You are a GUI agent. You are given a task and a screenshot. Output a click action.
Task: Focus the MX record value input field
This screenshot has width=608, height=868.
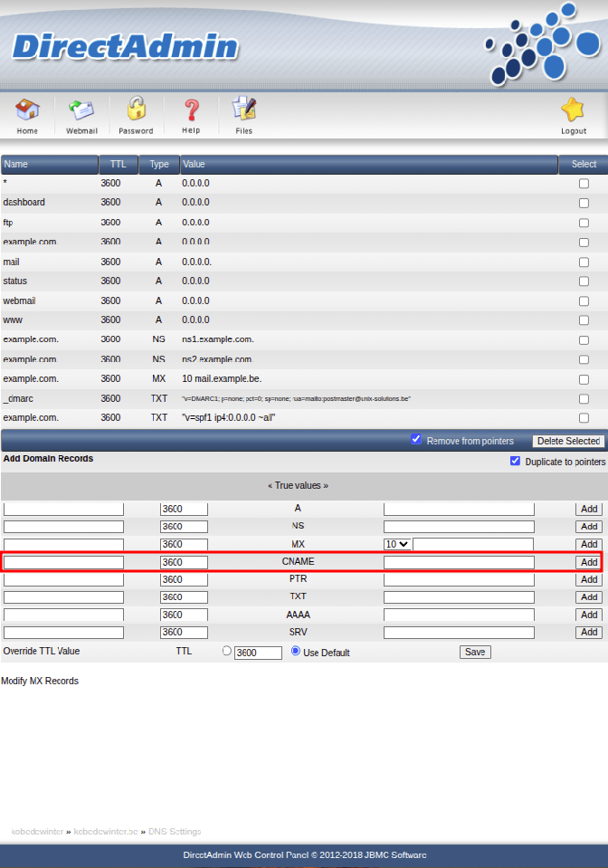[x=473, y=545]
